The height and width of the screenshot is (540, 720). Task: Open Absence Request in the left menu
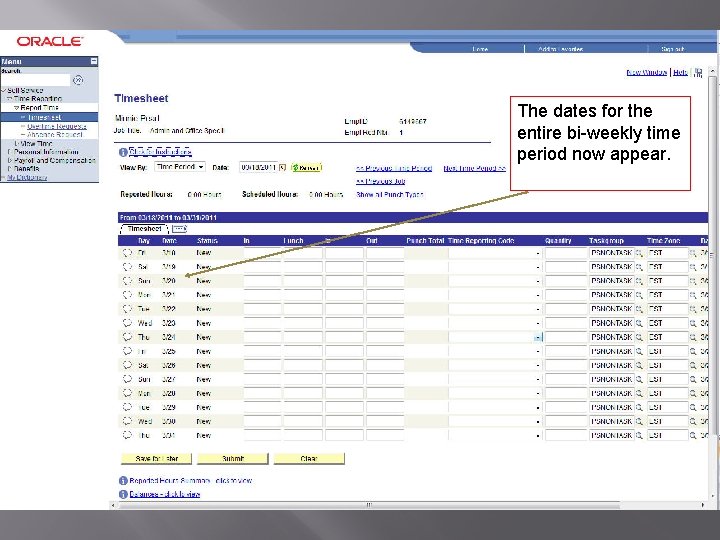(x=55, y=135)
